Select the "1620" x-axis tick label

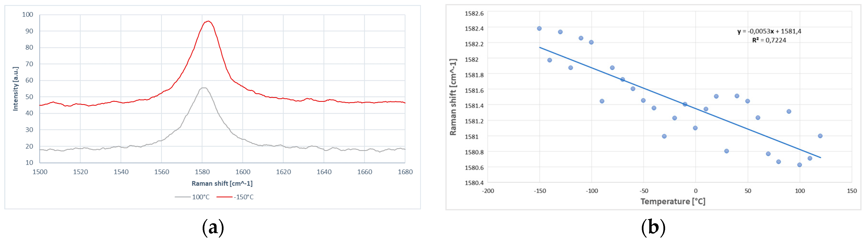pyautogui.click(x=283, y=172)
